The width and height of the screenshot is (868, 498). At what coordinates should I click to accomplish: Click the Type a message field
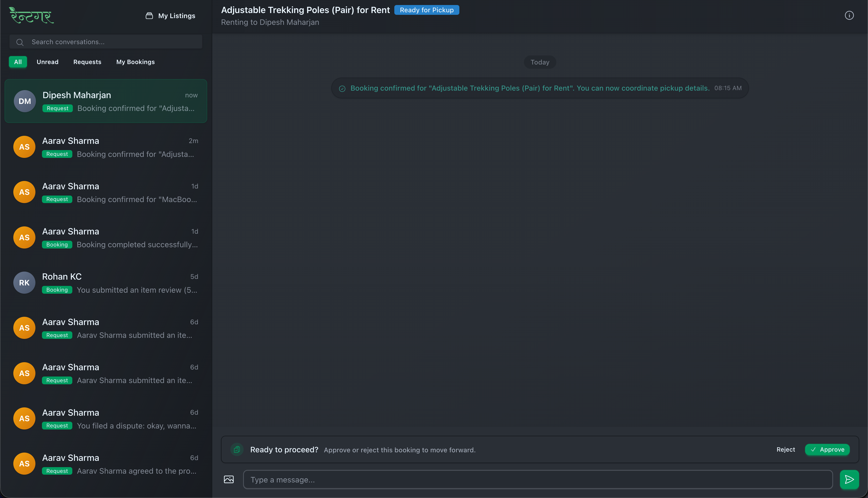[537, 479]
